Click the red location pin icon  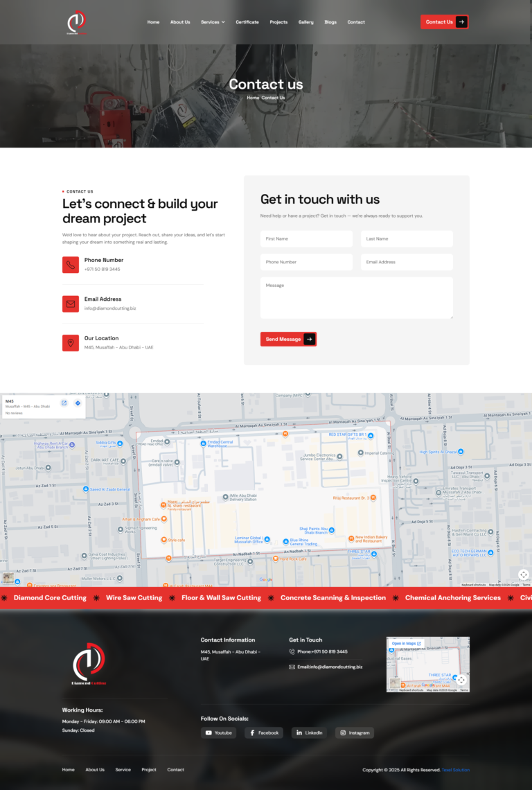tap(71, 343)
